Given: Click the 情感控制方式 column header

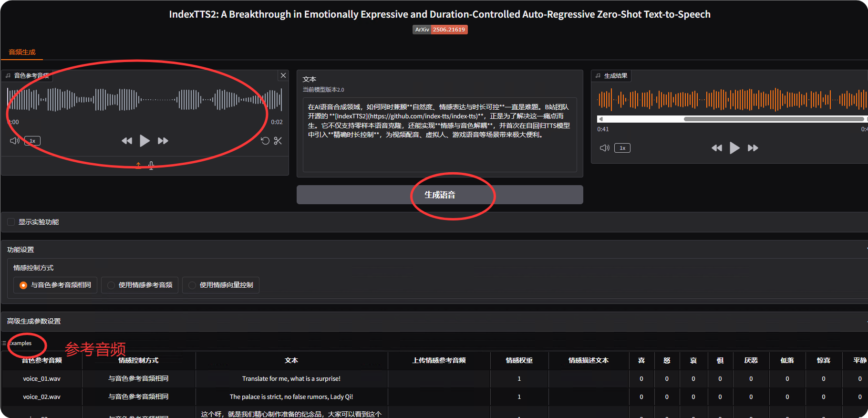Looking at the screenshot, I should (x=138, y=360).
